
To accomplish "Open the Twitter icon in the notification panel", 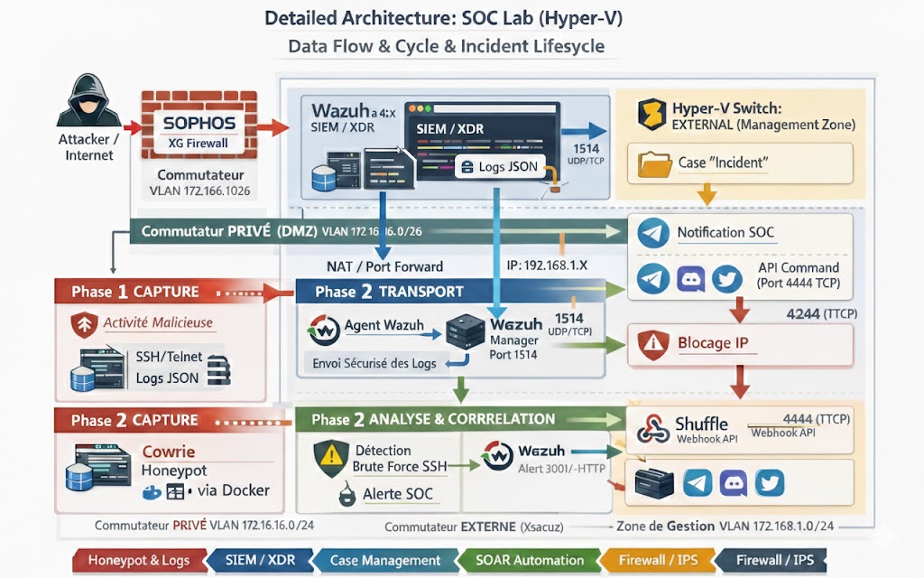I will click(728, 279).
